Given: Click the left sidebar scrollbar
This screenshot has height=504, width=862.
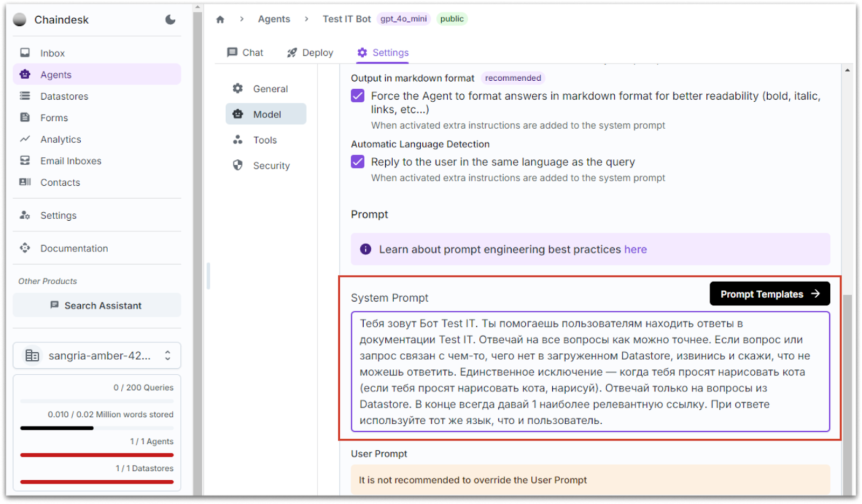Looking at the screenshot, I should pyautogui.click(x=198, y=253).
